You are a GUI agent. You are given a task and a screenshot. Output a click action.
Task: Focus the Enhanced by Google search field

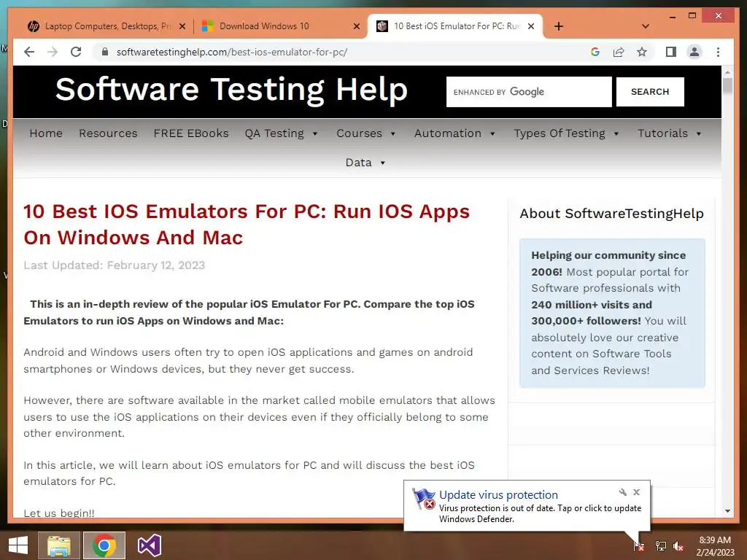click(529, 92)
